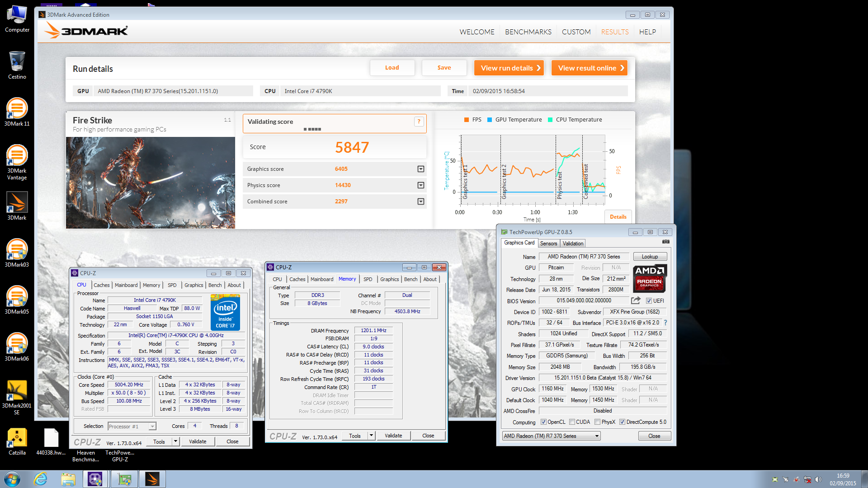Image resolution: width=868 pixels, height=488 pixels.
Task: Open Internet Explorer from the taskbar
Action: point(41,479)
